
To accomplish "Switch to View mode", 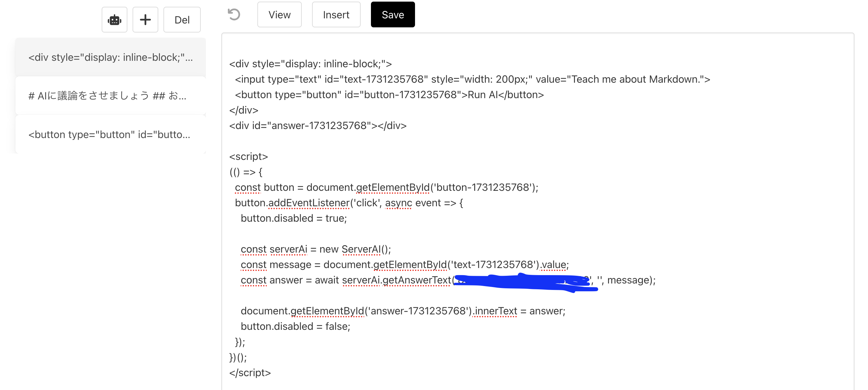I will coord(279,15).
